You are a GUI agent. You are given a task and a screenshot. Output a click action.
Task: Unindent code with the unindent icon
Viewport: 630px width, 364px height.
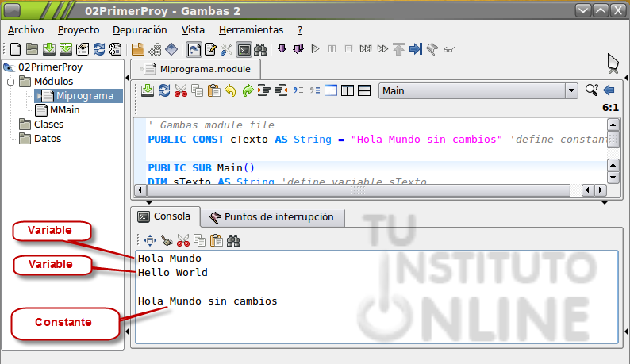coord(281,90)
